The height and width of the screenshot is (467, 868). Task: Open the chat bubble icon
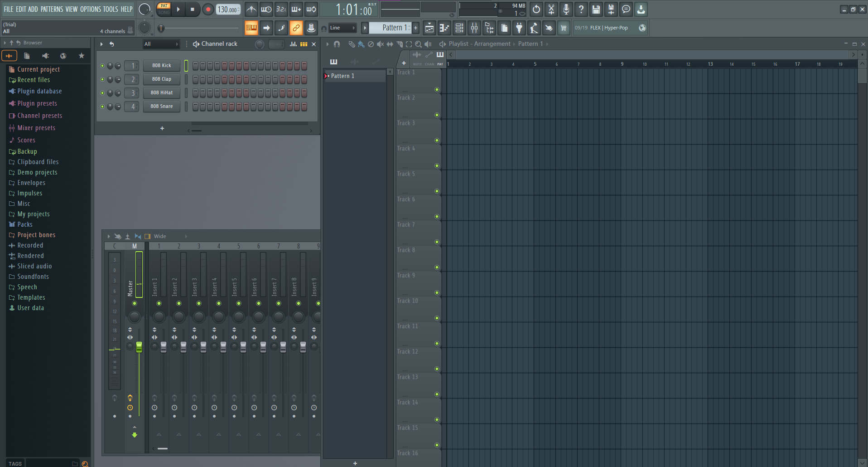tap(626, 9)
